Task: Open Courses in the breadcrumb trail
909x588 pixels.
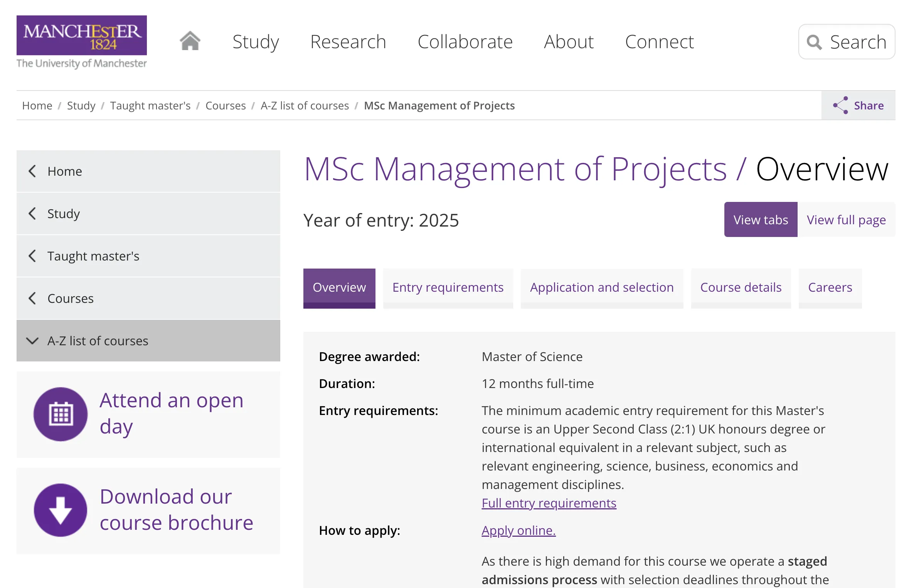Action: pyautogui.click(x=226, y=106)
